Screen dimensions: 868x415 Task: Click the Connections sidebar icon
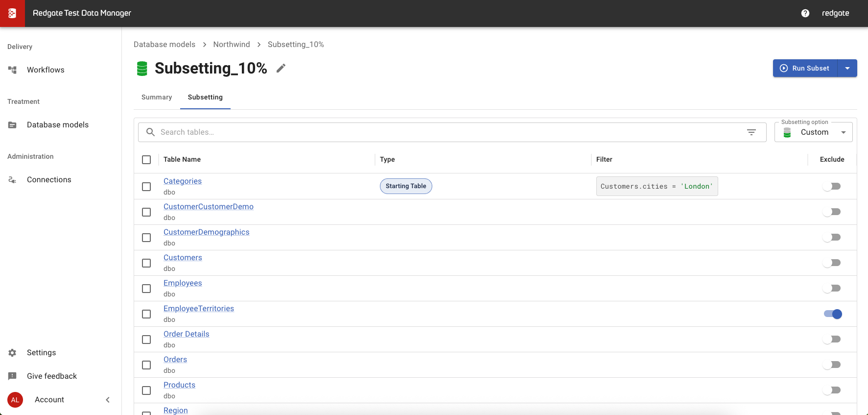[x=13, y=180]
